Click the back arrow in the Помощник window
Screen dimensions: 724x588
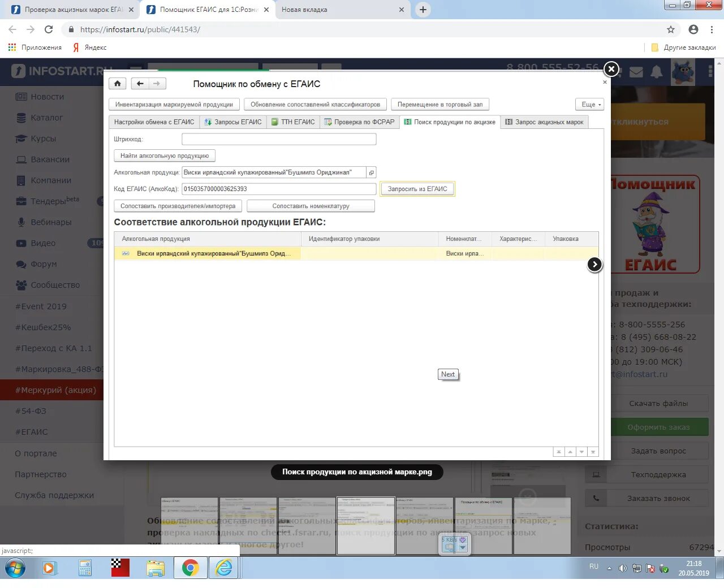coord(140,84)
